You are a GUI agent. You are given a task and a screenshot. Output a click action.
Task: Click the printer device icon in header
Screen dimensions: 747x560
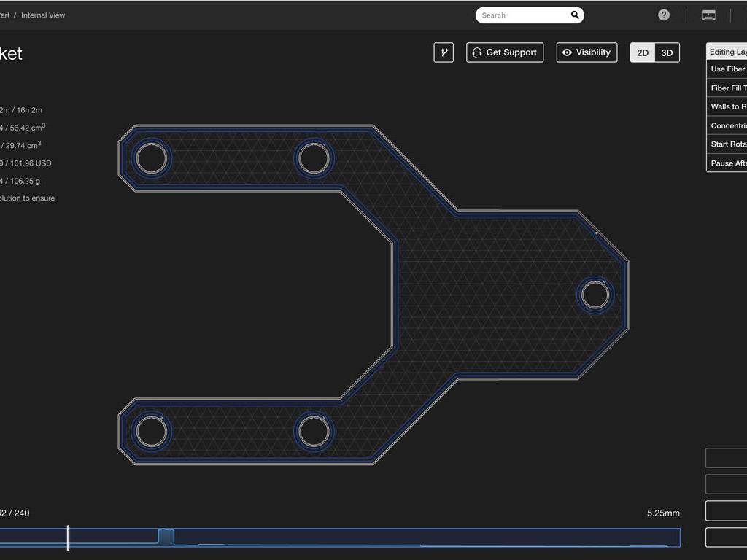[708, 15]
